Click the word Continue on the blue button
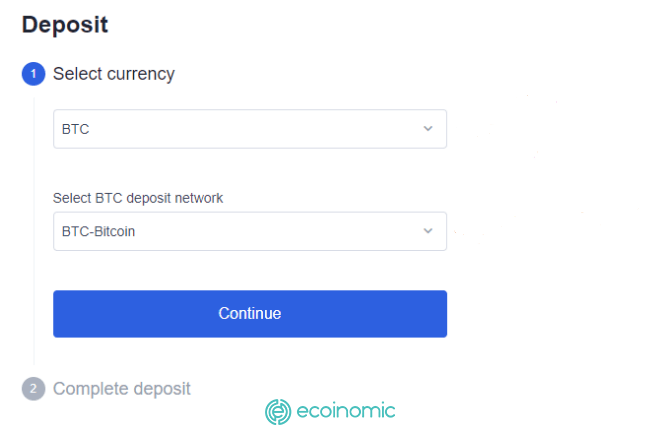 click(x=250, y=313)
